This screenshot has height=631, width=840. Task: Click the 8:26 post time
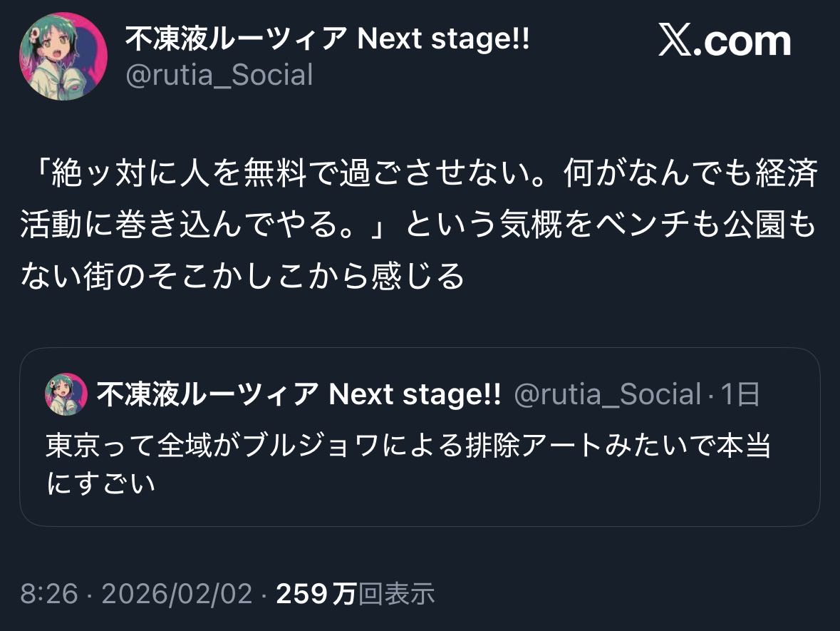click(x=48, y=594)
